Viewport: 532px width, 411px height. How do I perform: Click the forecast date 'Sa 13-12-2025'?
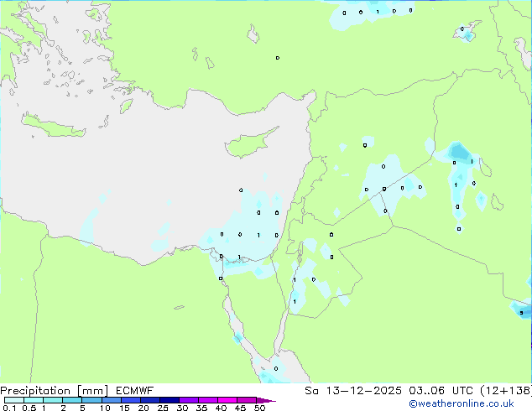point(353,391)
